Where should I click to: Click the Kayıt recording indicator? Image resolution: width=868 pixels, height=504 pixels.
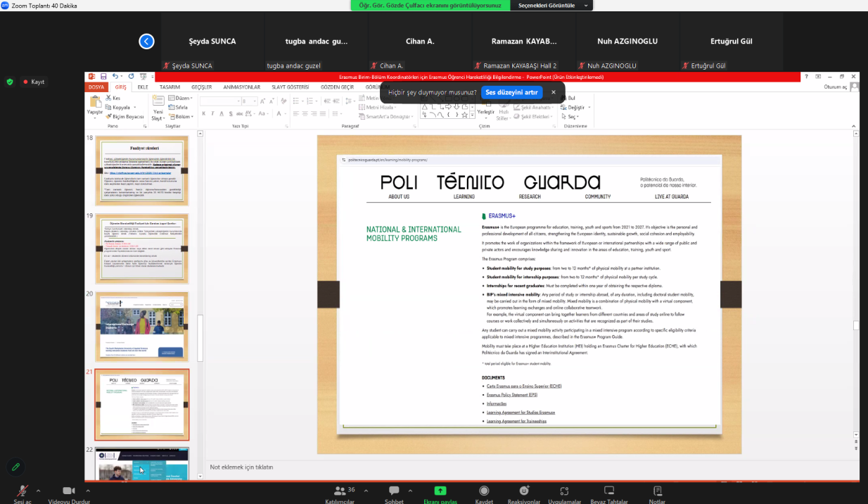34,82
